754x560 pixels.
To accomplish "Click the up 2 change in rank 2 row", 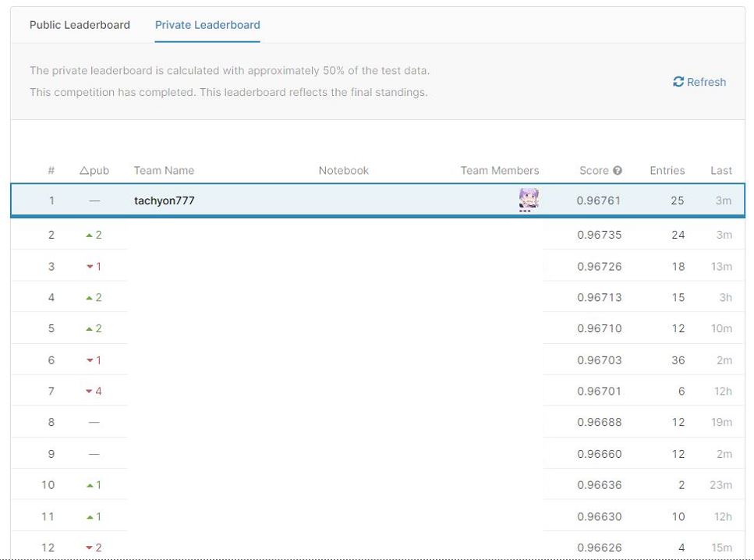I will click(94, 235).
